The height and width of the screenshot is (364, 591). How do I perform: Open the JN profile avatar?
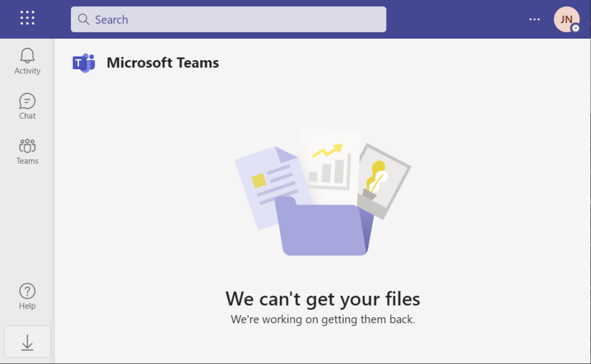tap(566, 19)
